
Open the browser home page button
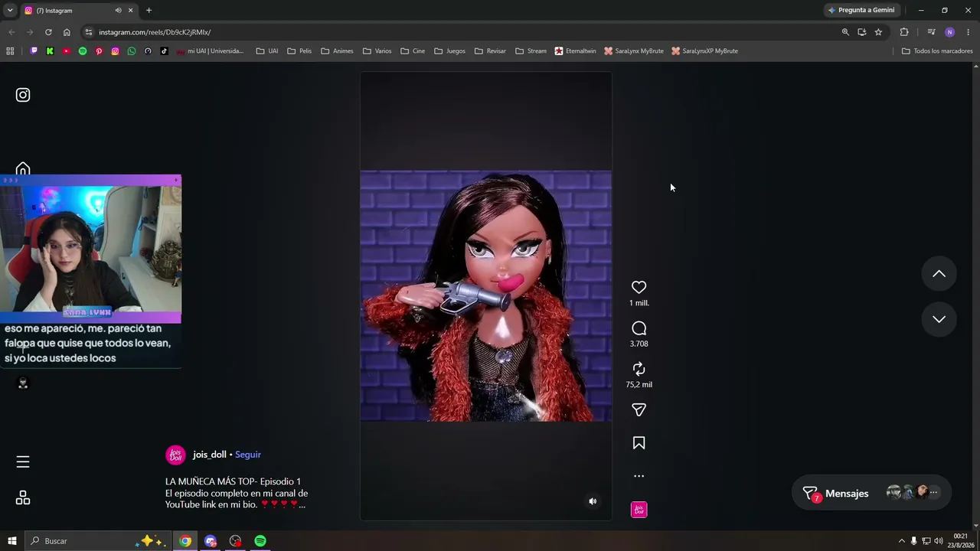(67, 32)
